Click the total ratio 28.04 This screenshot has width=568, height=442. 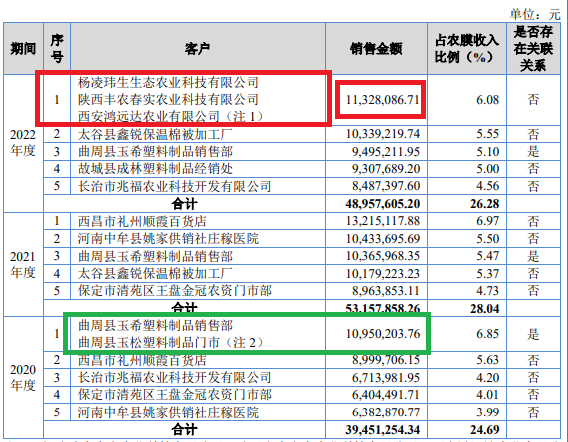click(x=484, y=308)
